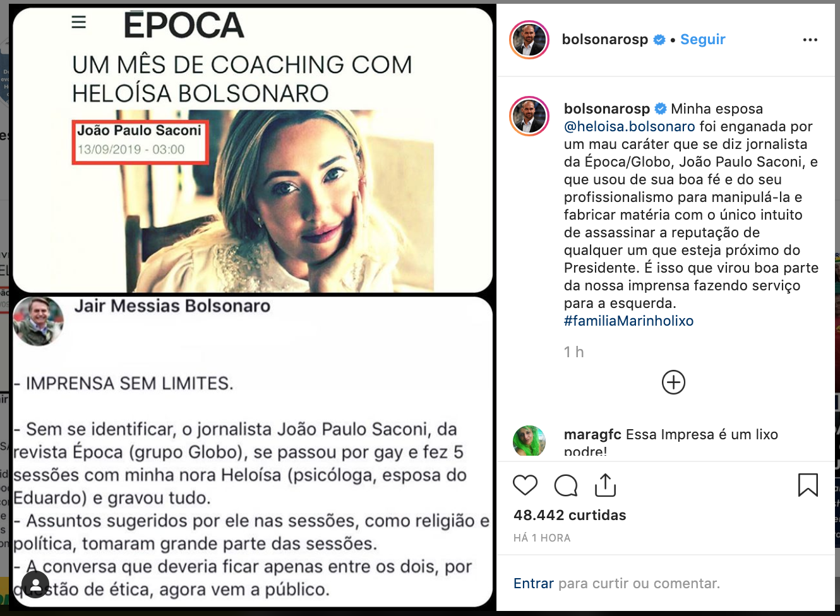Open the post timestamp HÁ 1 HORA

coord(542,538)
